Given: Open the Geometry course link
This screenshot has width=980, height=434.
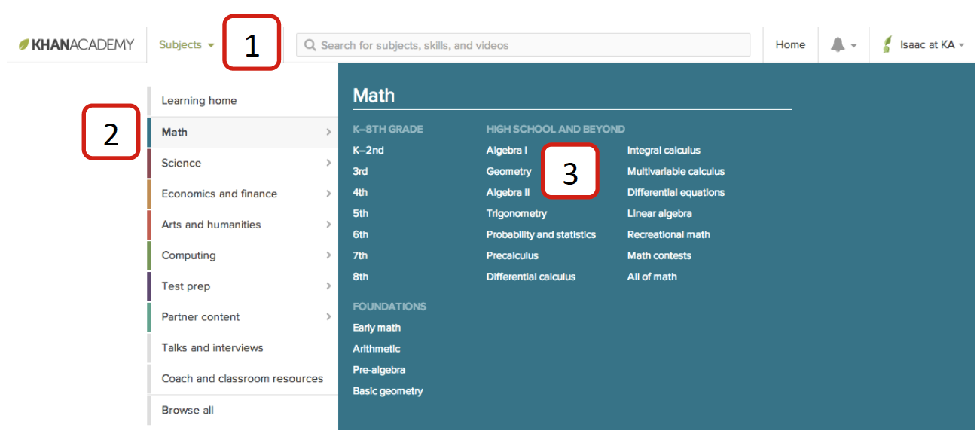Looking at the screenshot, I should click(509, 172).
